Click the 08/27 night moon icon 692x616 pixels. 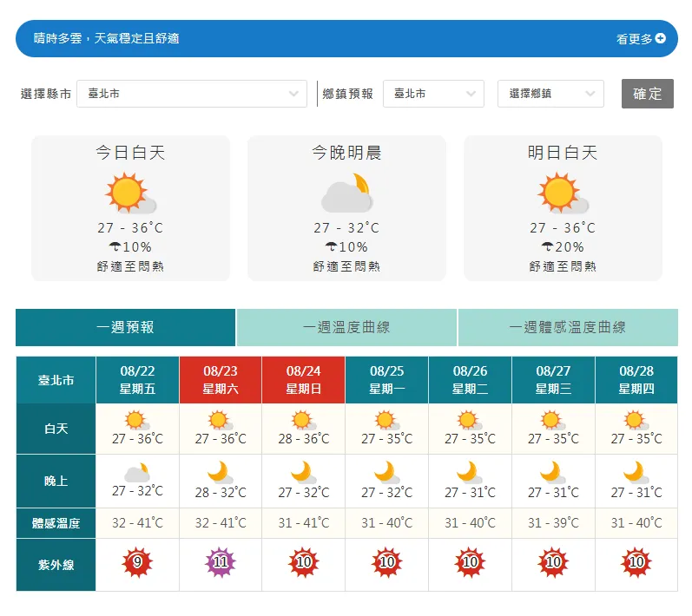pyautogui.click(x=553, y=472)
